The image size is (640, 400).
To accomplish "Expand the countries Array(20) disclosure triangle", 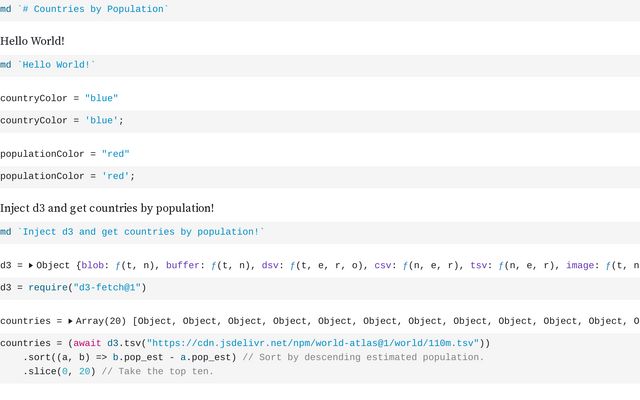I will 70,321.
